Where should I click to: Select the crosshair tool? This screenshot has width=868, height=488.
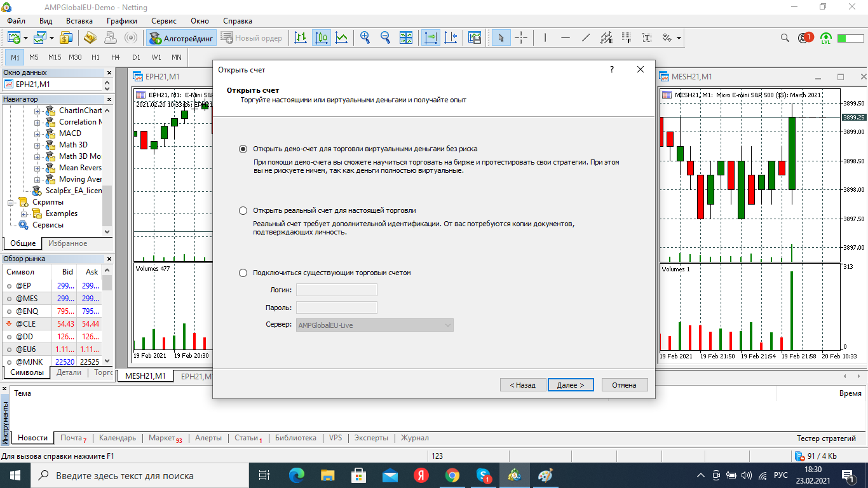[521, 37]
